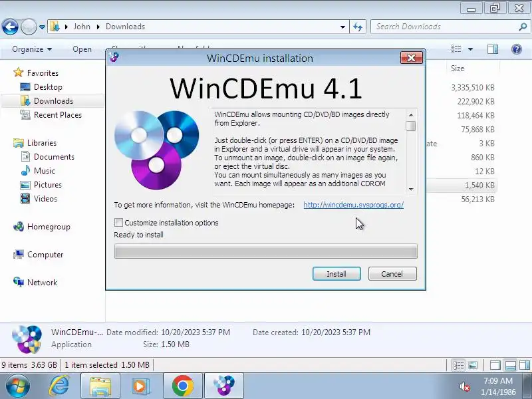Open the wincdemu.sysprogs.org homepage link
This screenshot has height=399, width=532.
pos(353,205)
